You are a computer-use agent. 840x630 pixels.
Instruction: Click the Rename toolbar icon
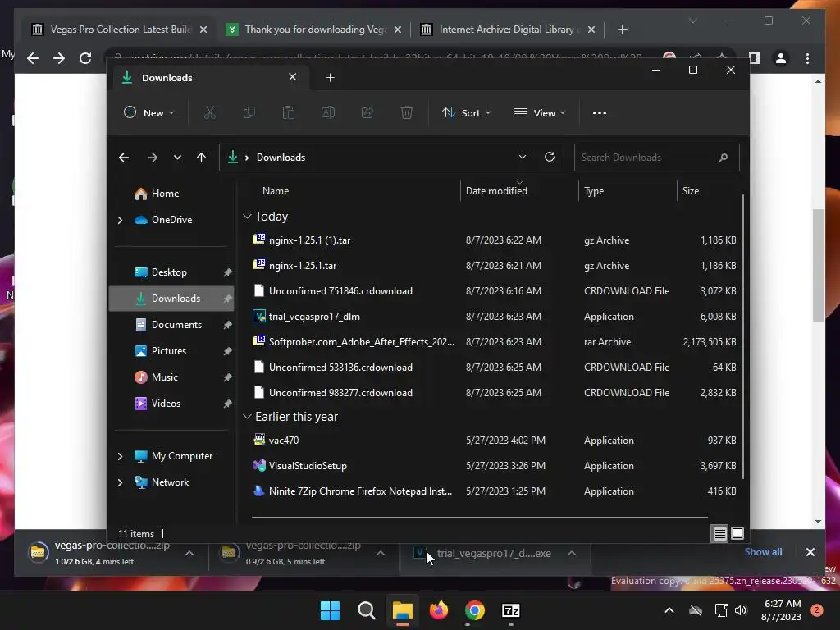[328, 112]
